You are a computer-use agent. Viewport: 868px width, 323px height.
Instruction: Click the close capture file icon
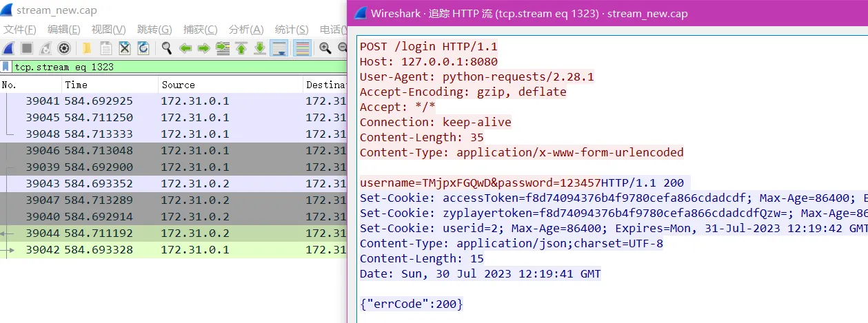pos(125,48)
